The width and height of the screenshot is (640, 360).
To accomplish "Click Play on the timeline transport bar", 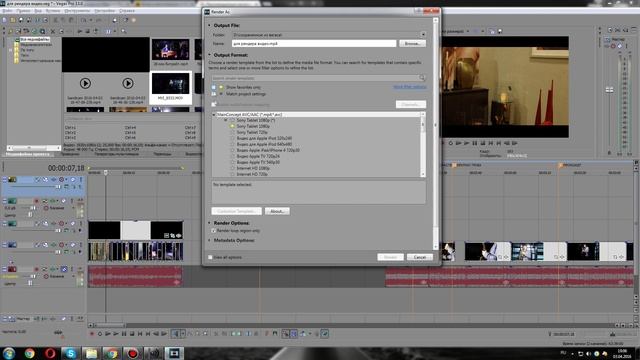I will pos(116,334).
